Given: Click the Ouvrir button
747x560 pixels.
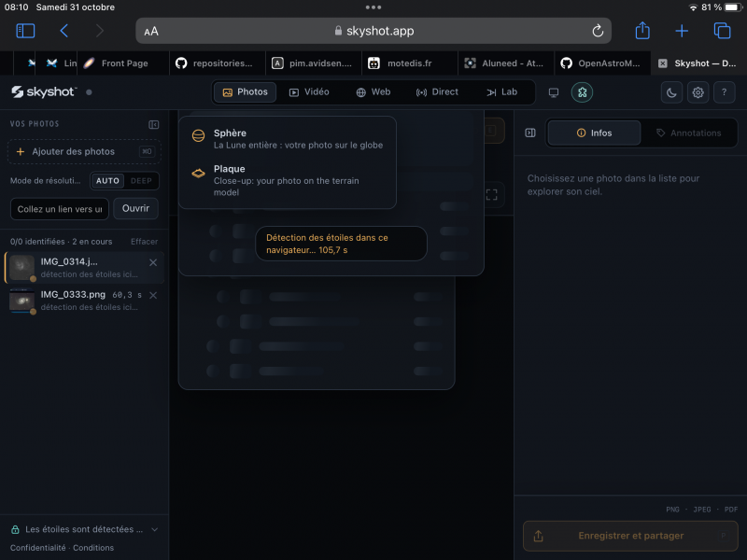Looking at the screenshot, I should (x=135, y=208).
